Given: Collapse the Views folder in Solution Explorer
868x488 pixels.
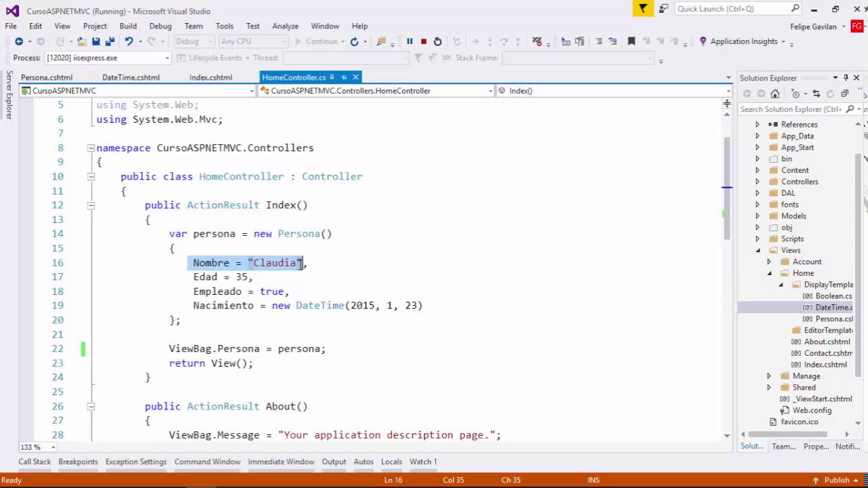Looking at the screenshot, I should [x=758, y=251].
